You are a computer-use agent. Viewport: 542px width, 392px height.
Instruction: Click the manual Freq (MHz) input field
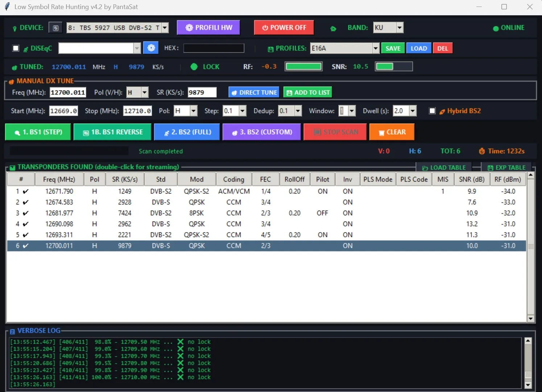68,92
